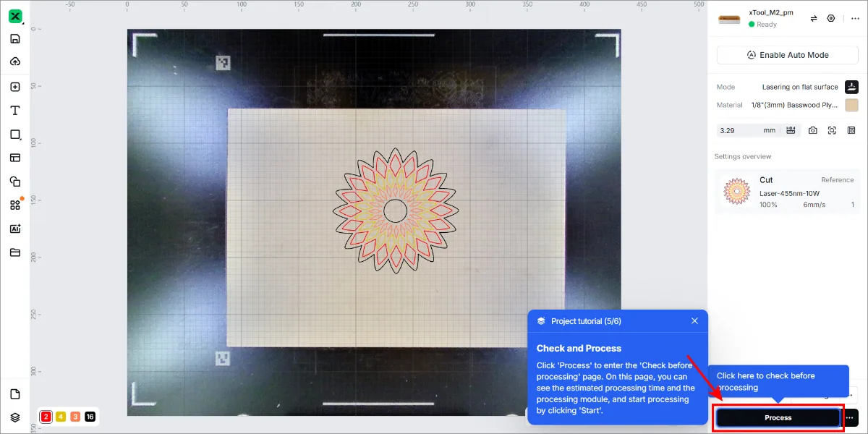Close the Project tutorial popup

[x=694, y=320]
